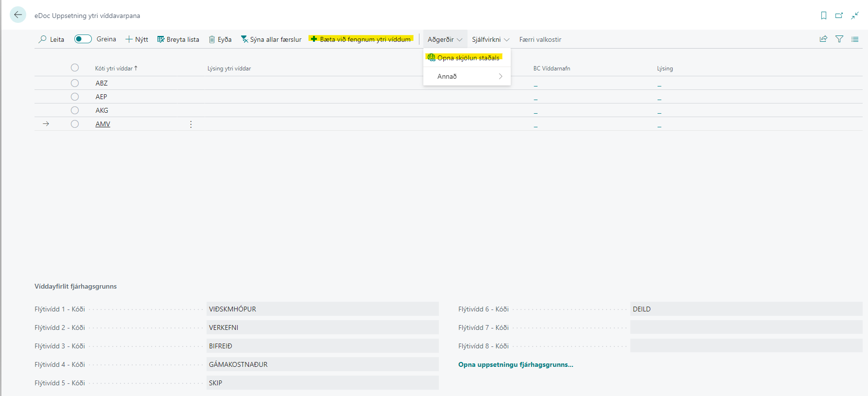Select the radio button for ABZ row
This screenshot has height=396, width=868.
pos(75,83)
